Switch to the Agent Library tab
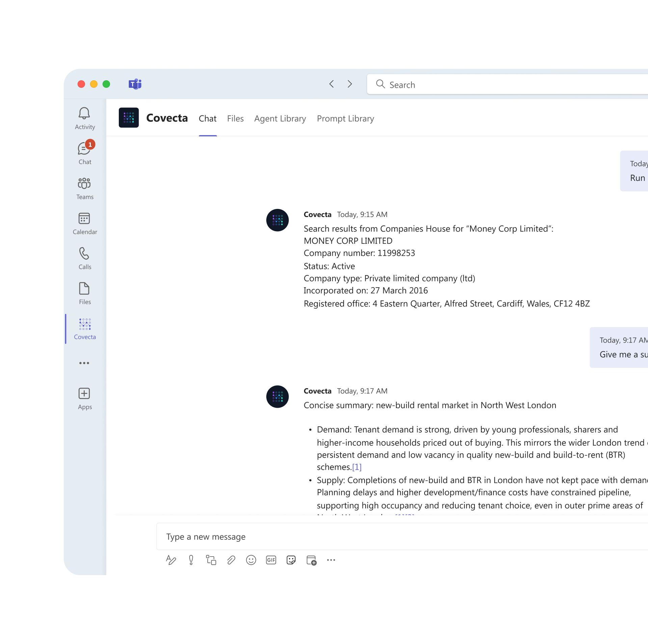 [x=280, y=119]
